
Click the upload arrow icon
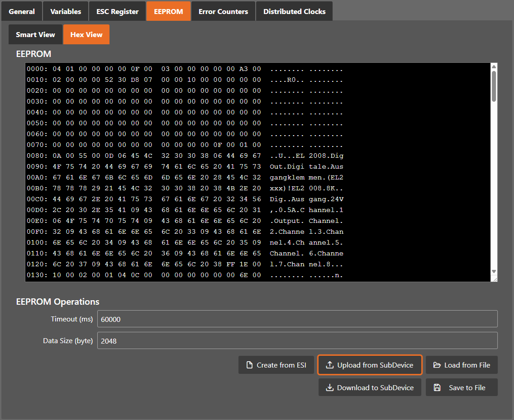click(330, 365)
